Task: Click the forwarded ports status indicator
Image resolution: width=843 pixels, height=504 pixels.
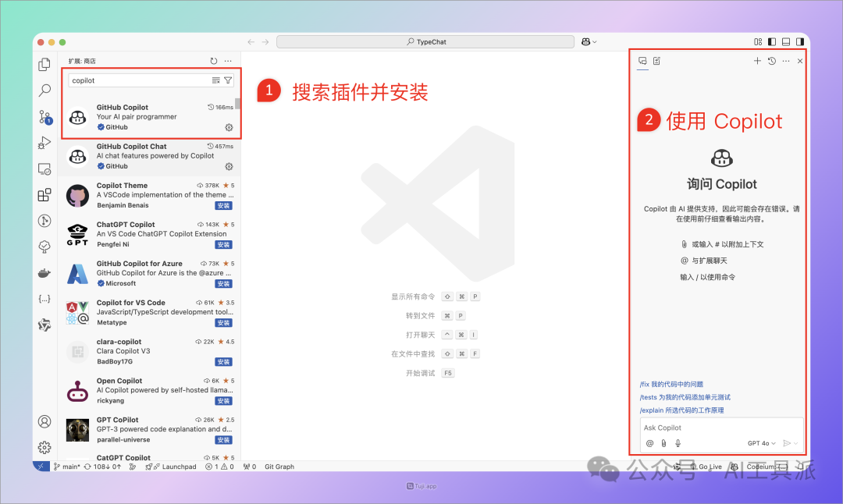Action: [x=250, y=467]
